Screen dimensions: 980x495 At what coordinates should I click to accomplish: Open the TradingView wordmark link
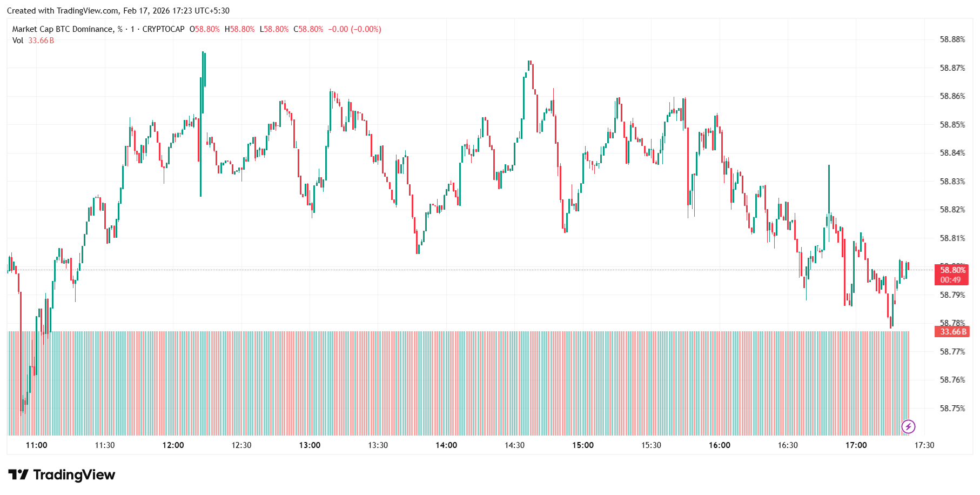(x=74, y=475)
